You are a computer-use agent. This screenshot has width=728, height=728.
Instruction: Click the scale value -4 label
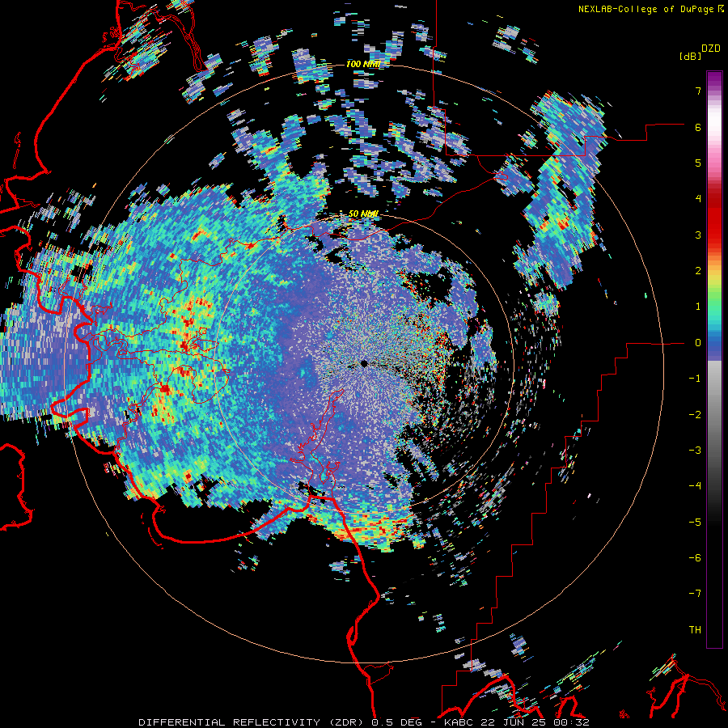click(695, 486)
